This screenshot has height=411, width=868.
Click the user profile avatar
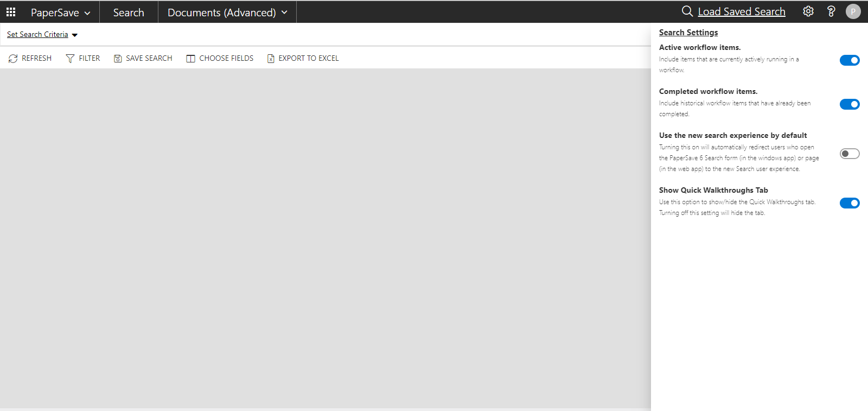tap(853, 11)
